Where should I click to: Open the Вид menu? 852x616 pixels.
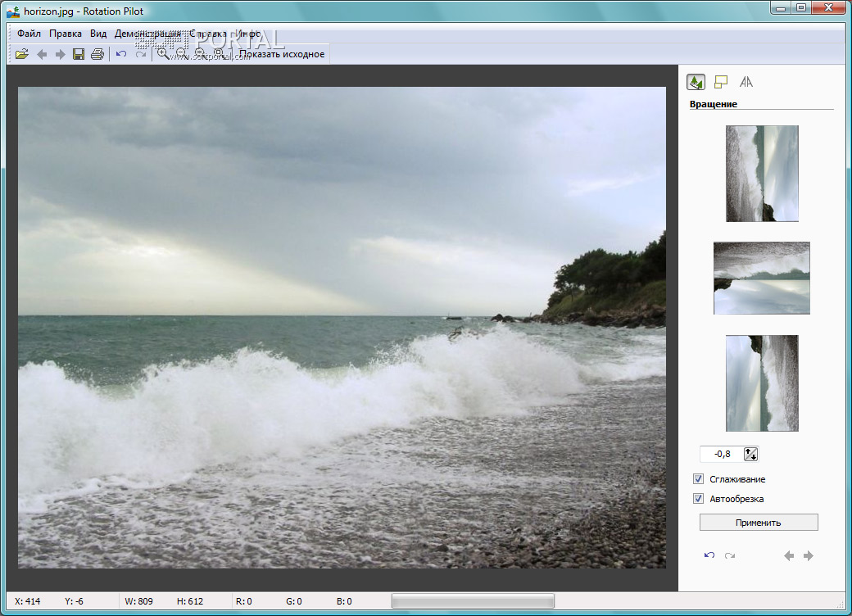[98, 34]
